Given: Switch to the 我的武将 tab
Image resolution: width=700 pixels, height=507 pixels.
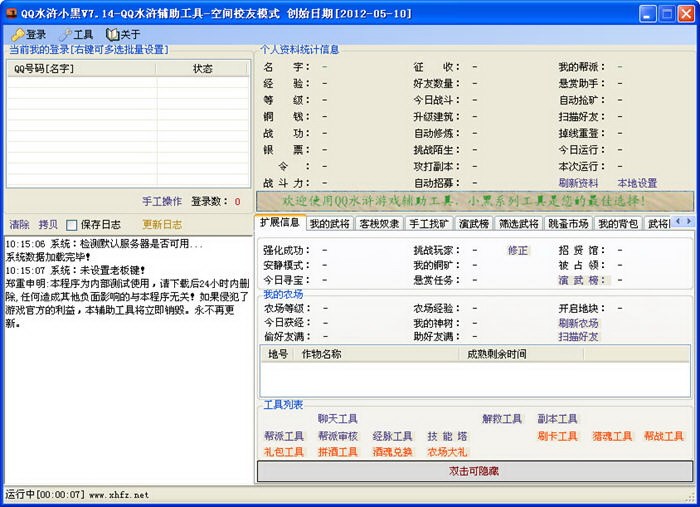Looking at the screenshot, I should [x=329, y=224].
